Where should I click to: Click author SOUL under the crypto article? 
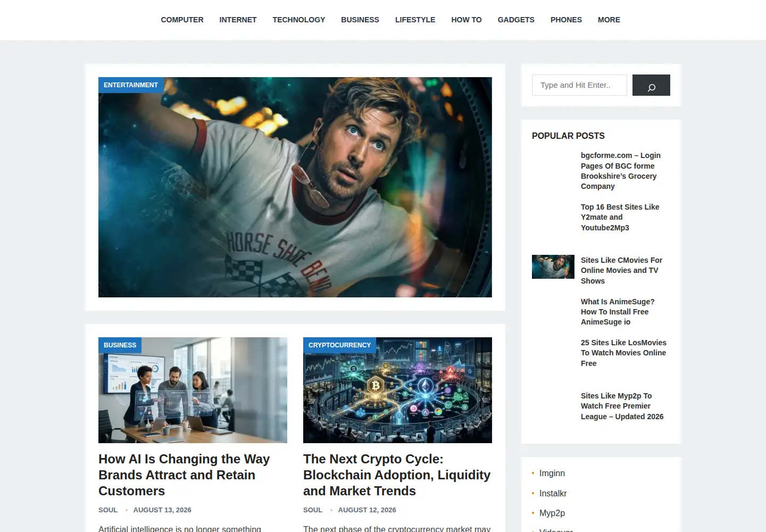[x=313, y=510]
